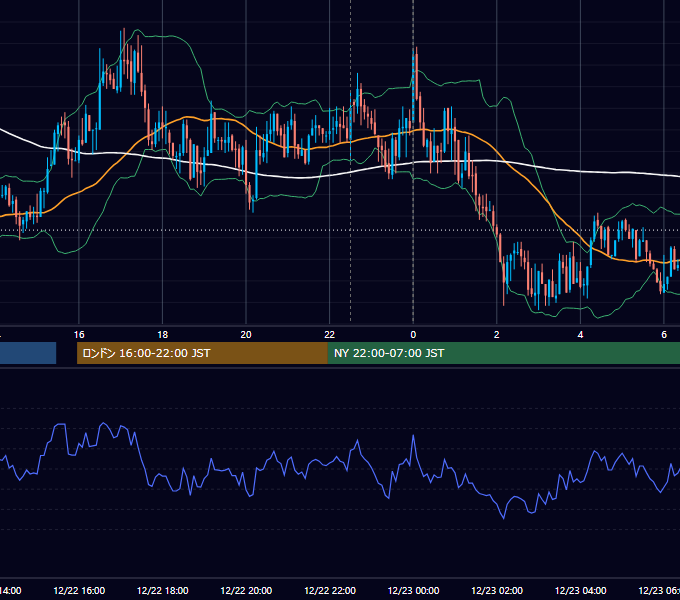
Task: Click the 12/22 20:00 date label
Action: pyautogui.click(x=246, y=590)
